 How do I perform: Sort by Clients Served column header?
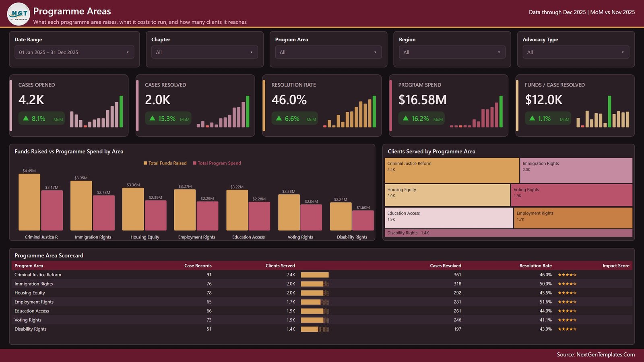click(280, 266)
